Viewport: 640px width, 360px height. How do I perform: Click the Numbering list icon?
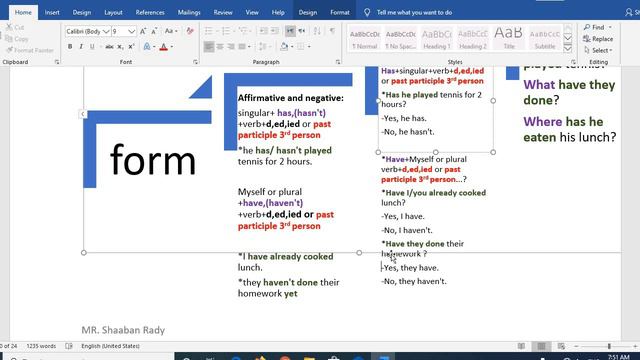click(x=226, y=31)
